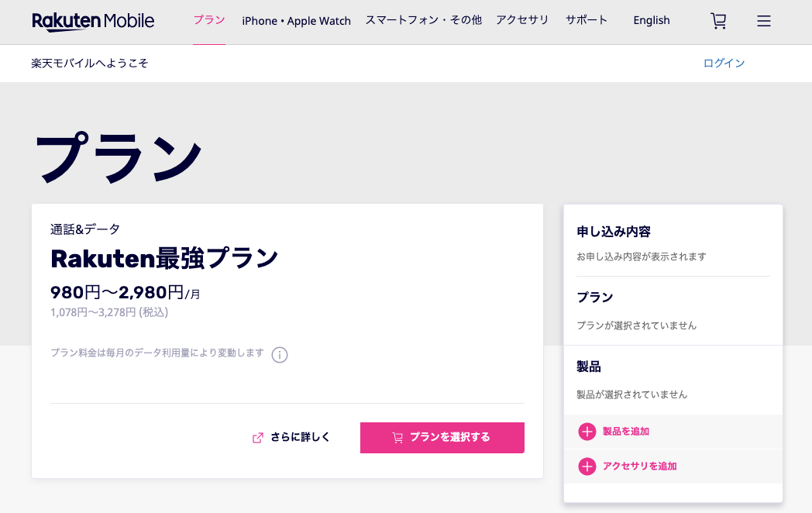This screenshot has width=812, height=513.
Task: Click the ログイン link
Action: tap(724, 64)
